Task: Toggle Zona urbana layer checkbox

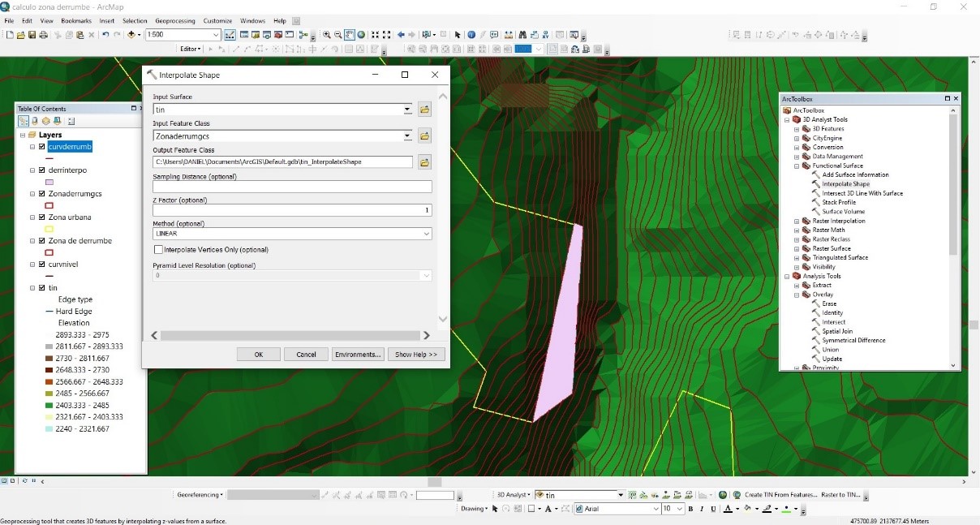Action: point(42,217)
